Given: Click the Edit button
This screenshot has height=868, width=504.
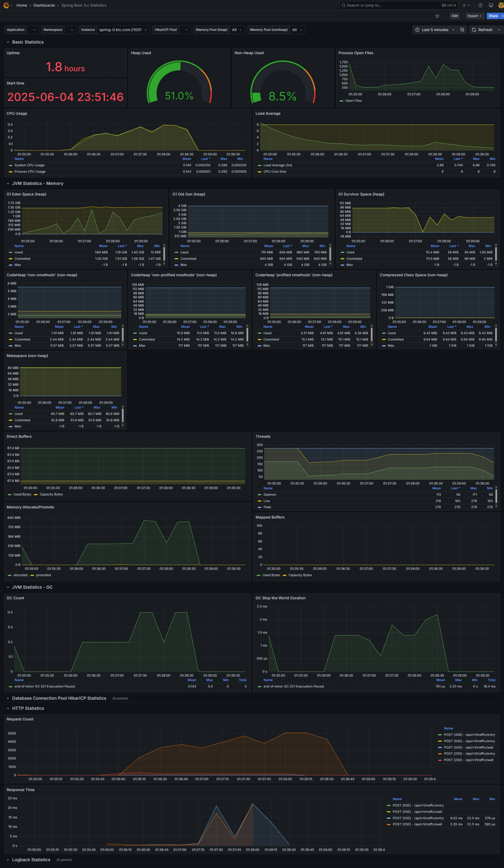Looking at the screenshot, I should [455, 16].
